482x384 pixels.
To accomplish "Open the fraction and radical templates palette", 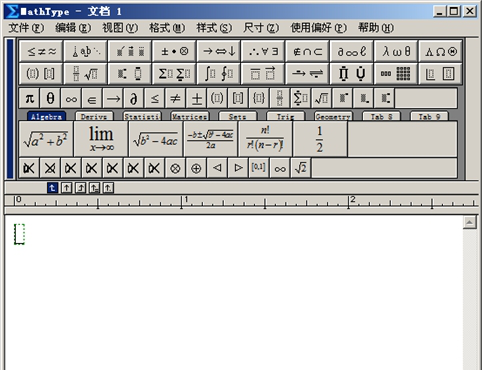I will 86,73.
